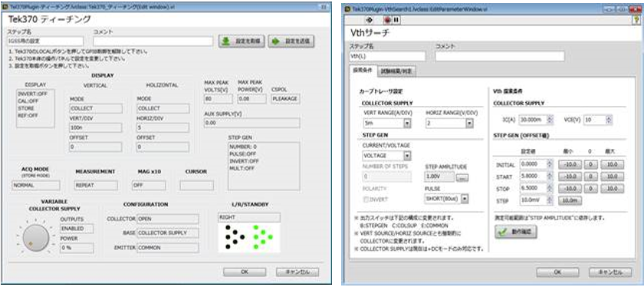Click the COLLECTOR configuration field showing OPEN

click(x=168, y=219)
